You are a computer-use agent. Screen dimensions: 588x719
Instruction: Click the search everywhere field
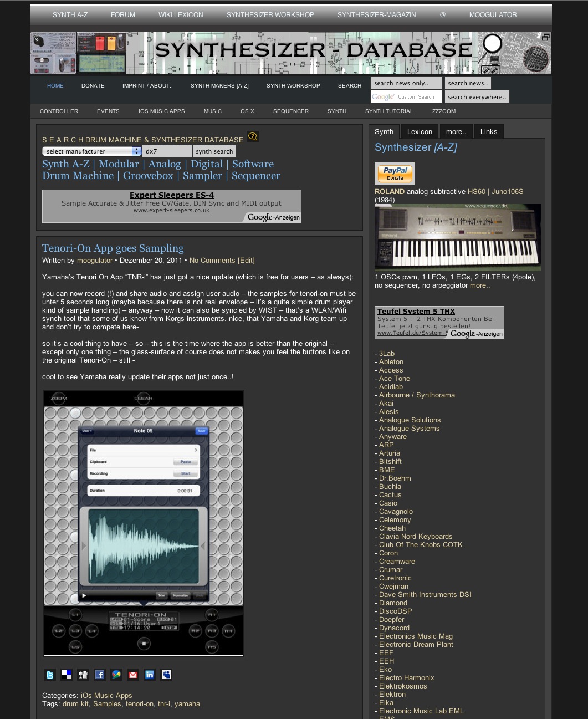tap(477, 97)
